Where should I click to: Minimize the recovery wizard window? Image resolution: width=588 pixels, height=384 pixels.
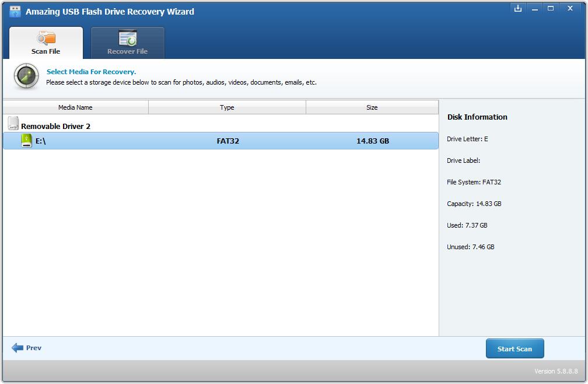pyautogui.click(x=534, y=9)
